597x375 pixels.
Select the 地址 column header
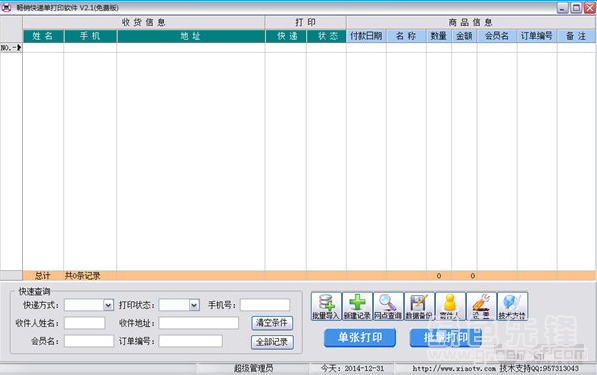click(x=191, y=36)
